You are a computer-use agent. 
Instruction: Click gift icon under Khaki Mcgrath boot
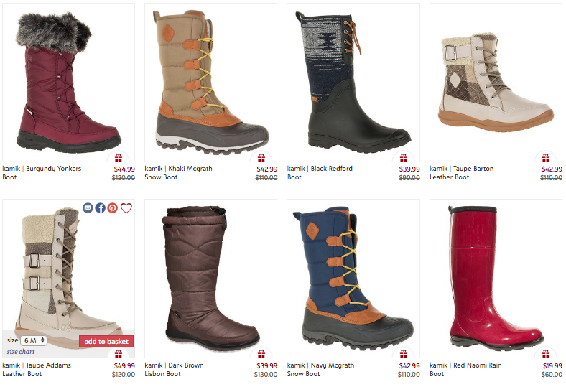(x=261, y=158)
